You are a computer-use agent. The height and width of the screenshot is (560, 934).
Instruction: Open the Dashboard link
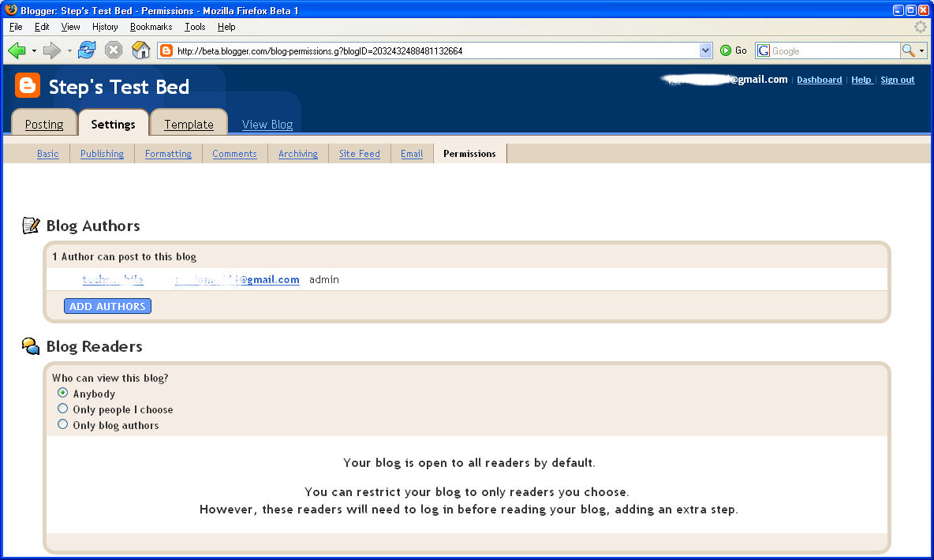[819, 80]
